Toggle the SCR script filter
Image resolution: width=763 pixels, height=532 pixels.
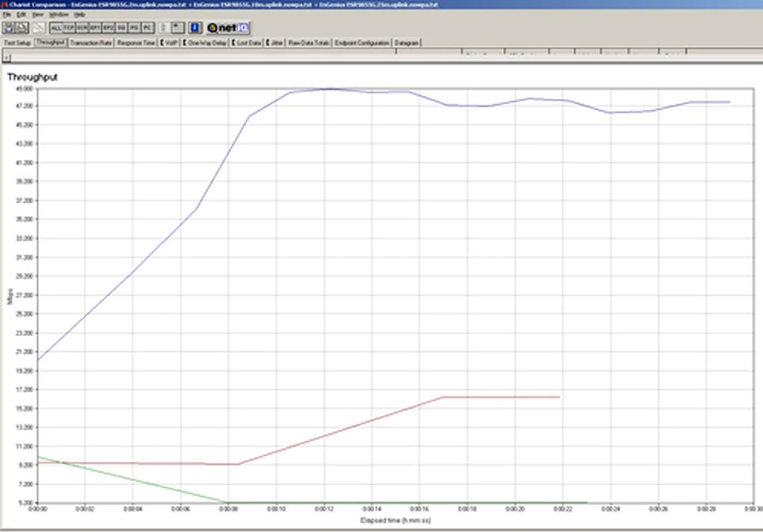tap(81, 28)
